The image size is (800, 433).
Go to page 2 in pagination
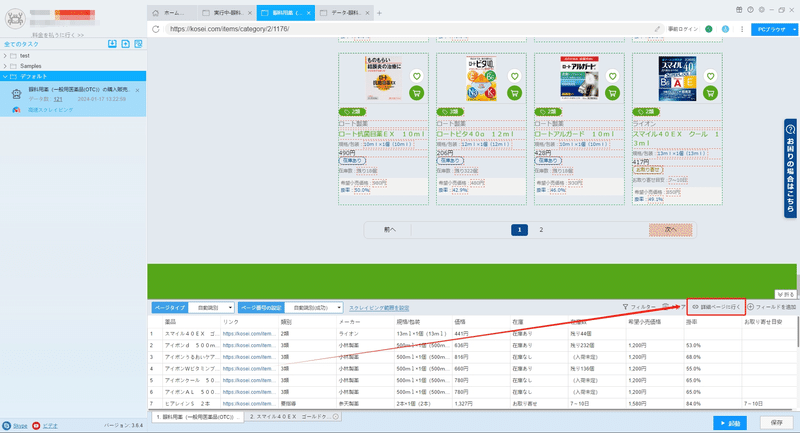[541, 230]
